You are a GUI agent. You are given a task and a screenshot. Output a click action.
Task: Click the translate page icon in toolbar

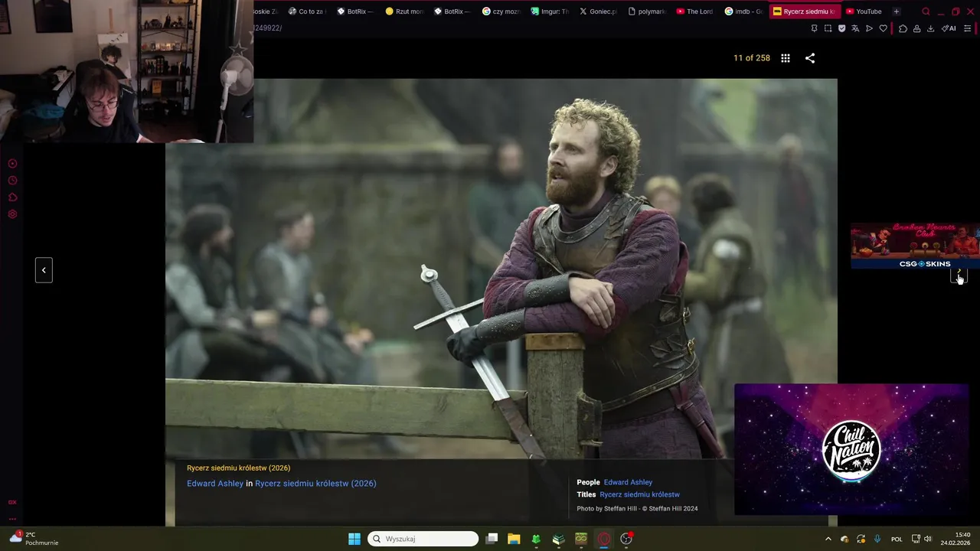click(855, 28)
